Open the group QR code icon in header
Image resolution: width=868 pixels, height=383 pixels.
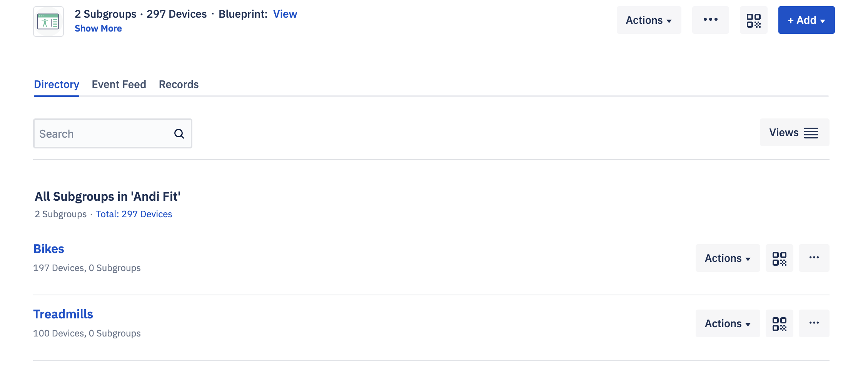click(x=753, y=20)
